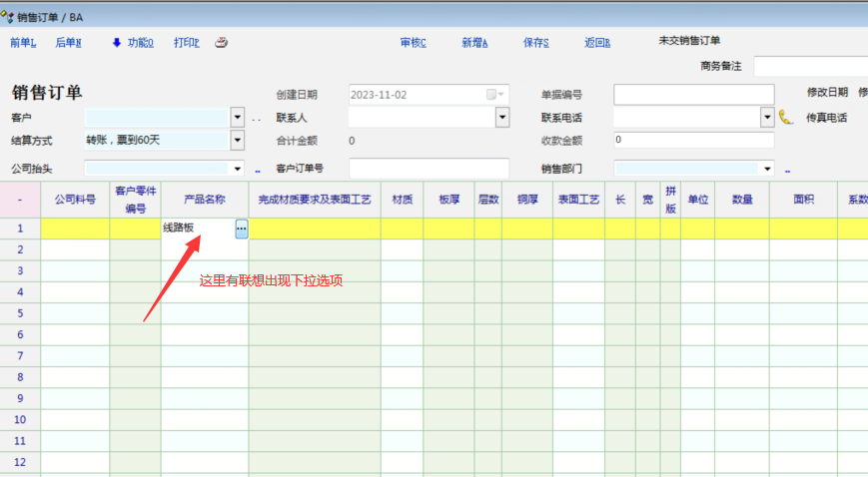Select row 3 header in the grid
The height and width of the screenshot is (477, 868).
pyautogui.click(x=20, y=270)
